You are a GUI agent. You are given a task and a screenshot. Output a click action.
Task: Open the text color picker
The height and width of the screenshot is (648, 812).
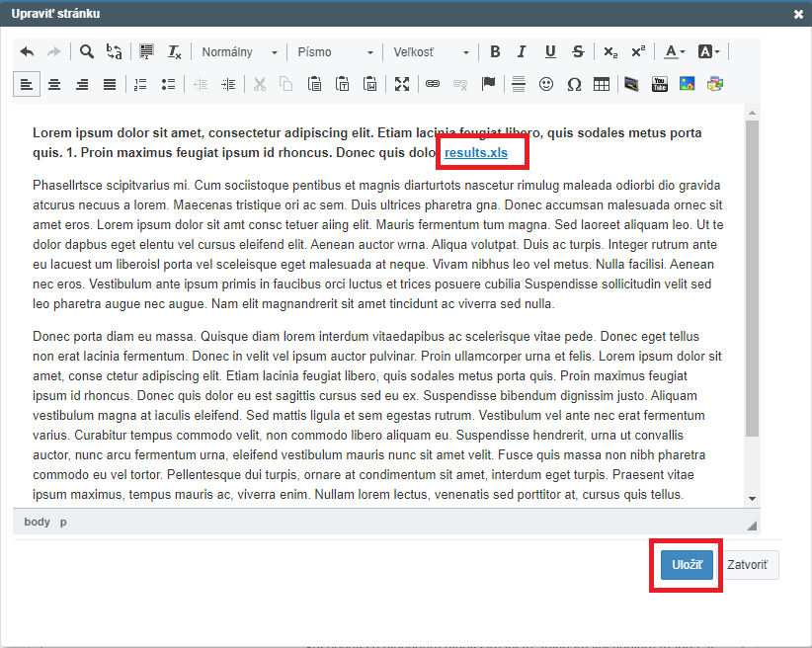point(675,51)
